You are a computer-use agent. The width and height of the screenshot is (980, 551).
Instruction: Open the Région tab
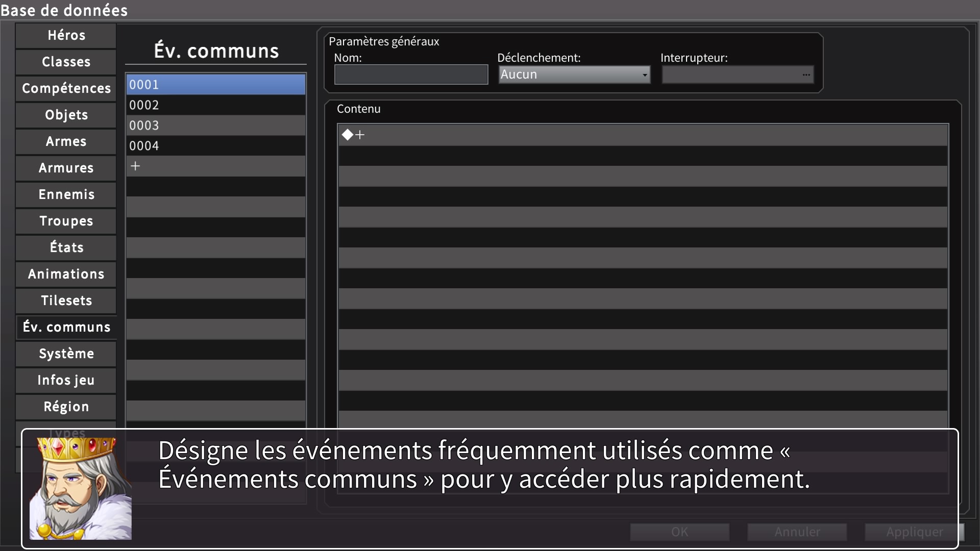(x=66, y=407)
